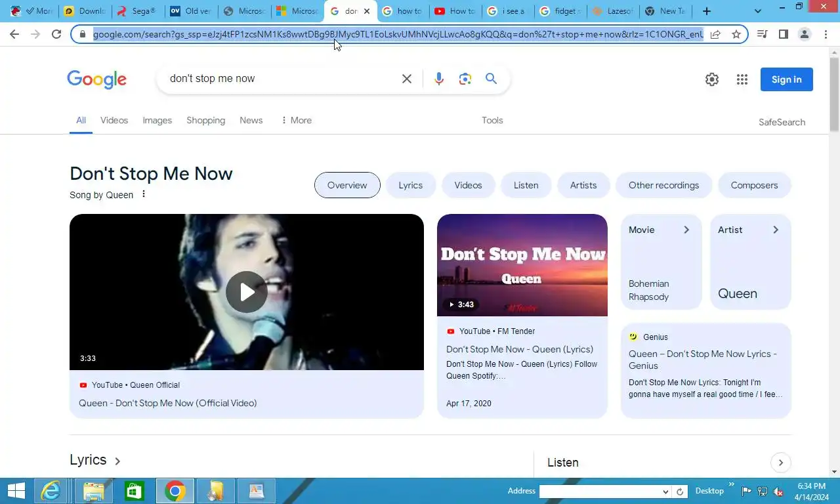Screen dimensions: 840x504
Task: Open the network tray icon
Action: point(763,492)
